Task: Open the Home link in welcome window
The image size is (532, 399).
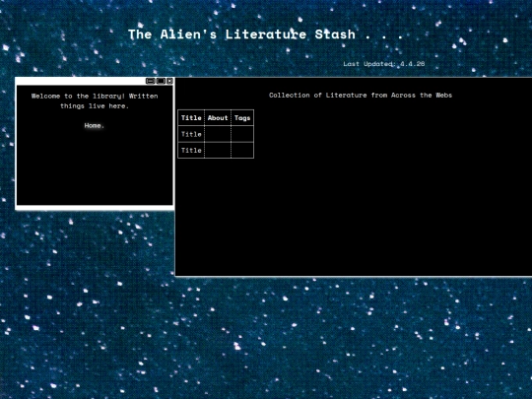Action: pyautogui.click(x=93, y=125)
